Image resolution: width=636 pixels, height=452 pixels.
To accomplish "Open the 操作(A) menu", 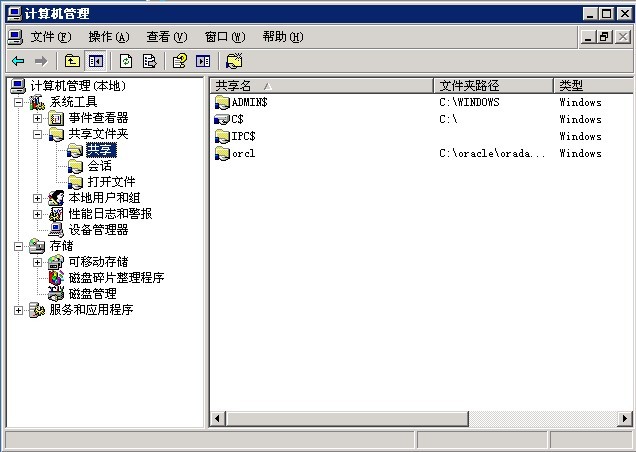I will pos(109,37).
